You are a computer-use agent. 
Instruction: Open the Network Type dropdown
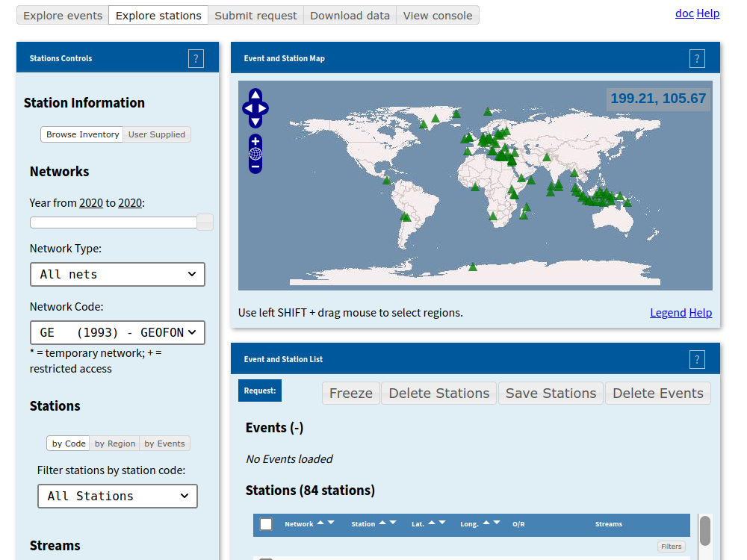(x=117, y=274)
